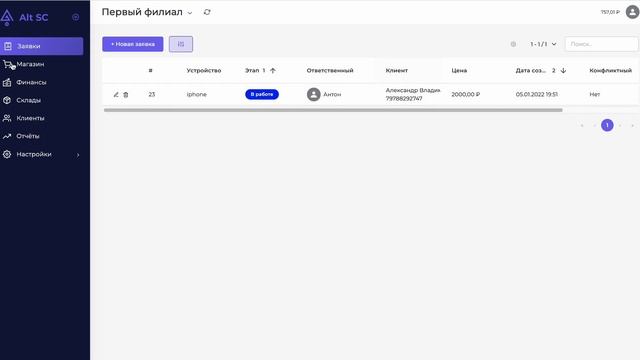Click the iphone device cell
The height and width of the screenshot is (360, 640).
point(197,94)
